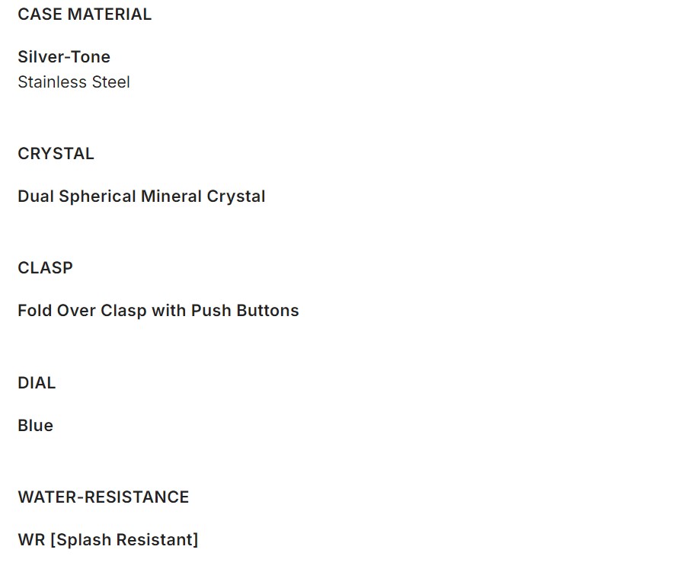Select the Dual Spherical Mineral Crystal text
The width and height of the screenshot is (700, 588).
142,197
